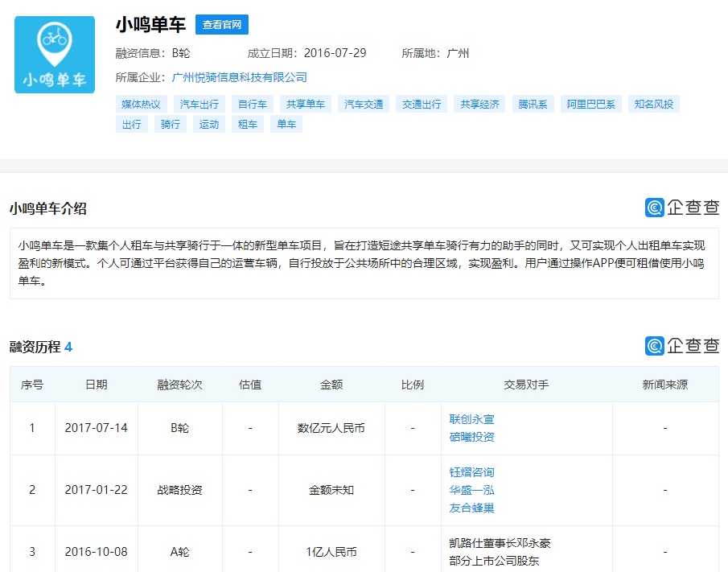The width and height of the screenshot is (728, 572).
Task: Click the 共享单车 tag
Action: click(306, 104)
